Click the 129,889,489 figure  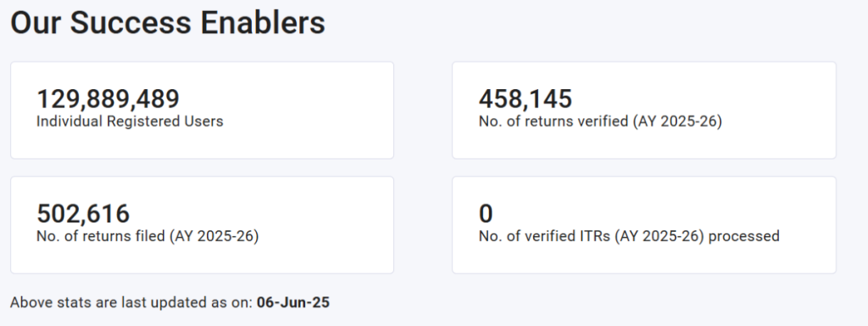(x=108, y=99)
